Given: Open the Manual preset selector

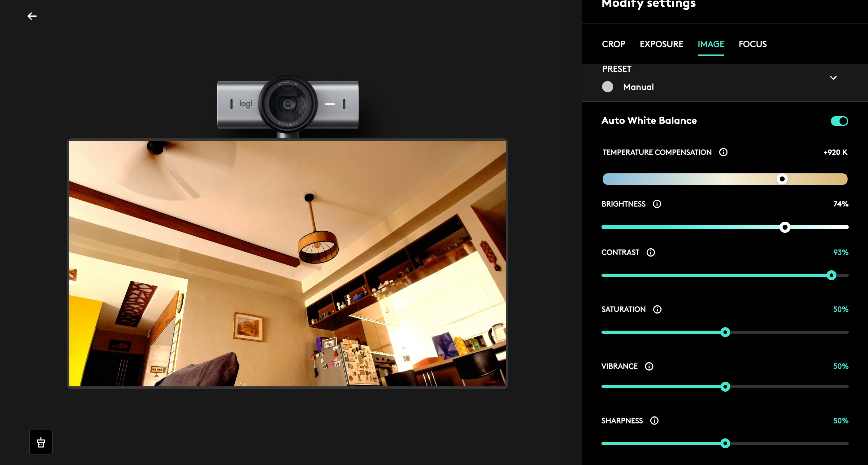Looking at the screenshot, I should (x=638, y=87).
